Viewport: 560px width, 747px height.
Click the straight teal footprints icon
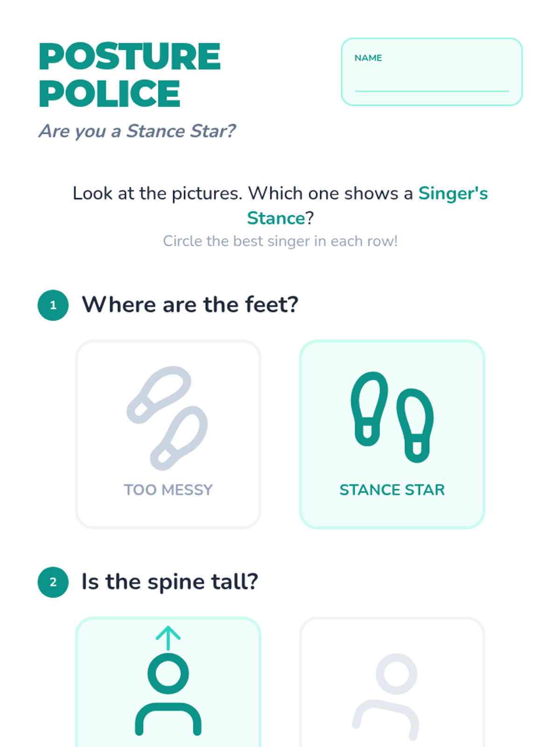click(x=392, y=417)
